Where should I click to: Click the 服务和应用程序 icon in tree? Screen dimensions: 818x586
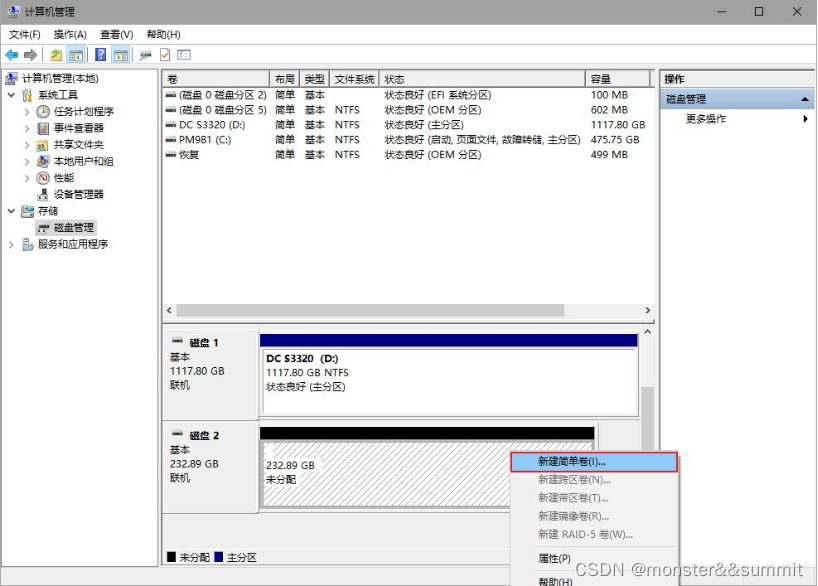pyautogui.click(x=28, y=244)
